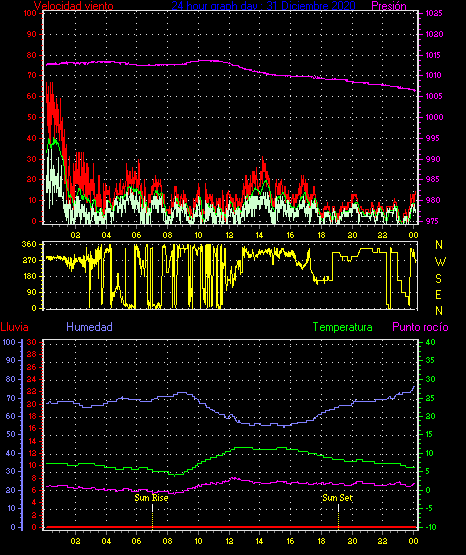Select the 25 value on the green temperature axis
The width and height of the screenshot is (466, 555).
click(430, 398)
